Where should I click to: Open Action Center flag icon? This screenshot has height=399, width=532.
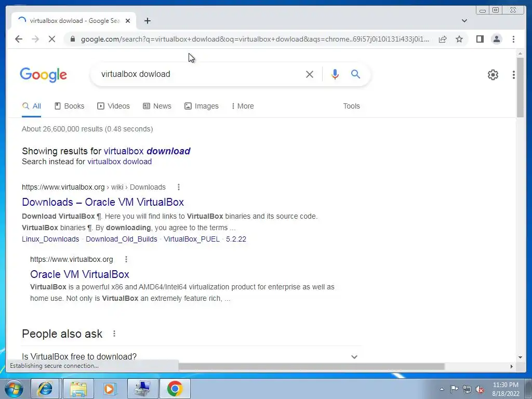pos(454,389)
